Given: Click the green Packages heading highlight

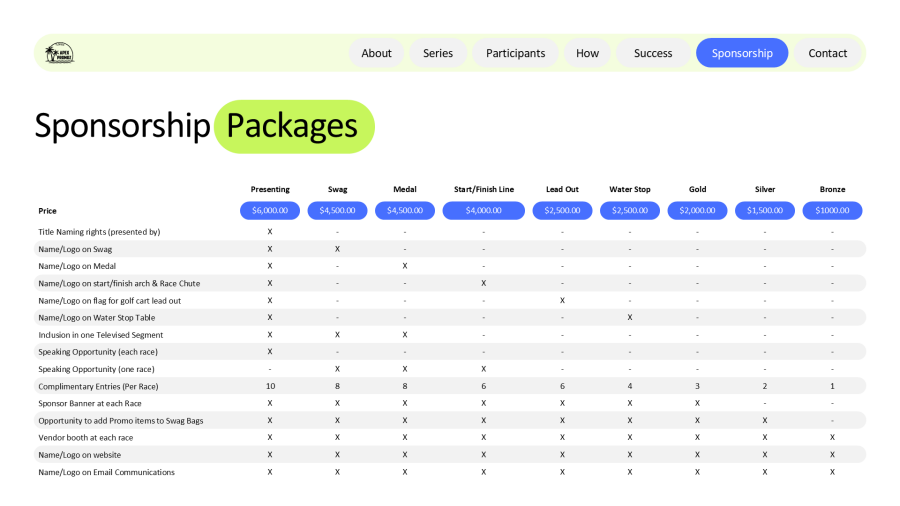Looking at the screenshot, I should pyautogui.click(x=293, y=126).
